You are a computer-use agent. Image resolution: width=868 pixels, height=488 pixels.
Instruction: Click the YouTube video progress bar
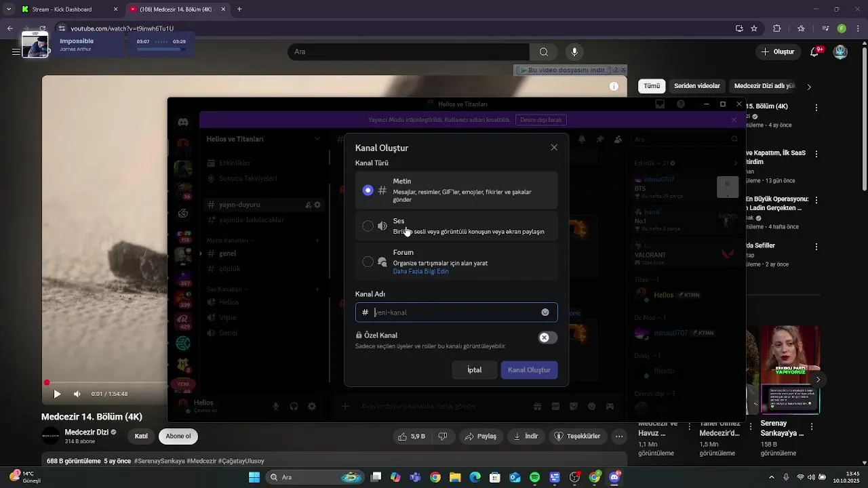(105, 383)
